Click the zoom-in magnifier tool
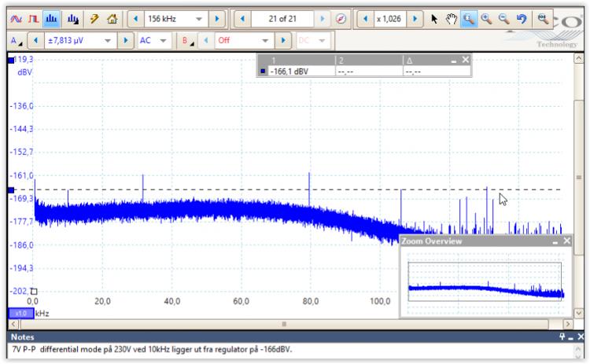 [486, 17]
